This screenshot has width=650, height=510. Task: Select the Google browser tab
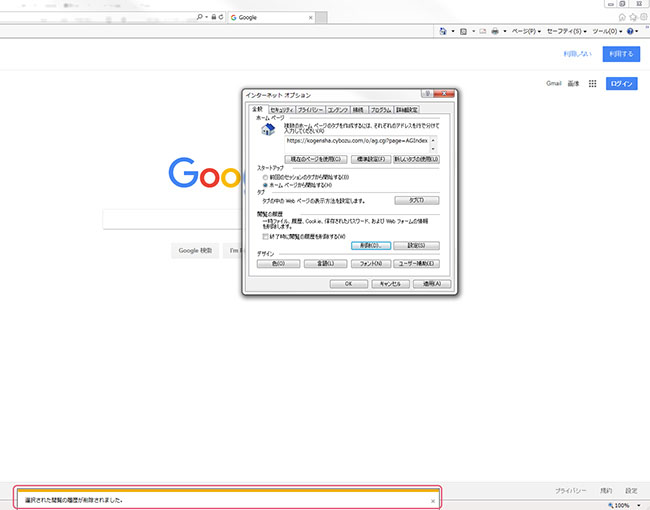tap(271, 17)
